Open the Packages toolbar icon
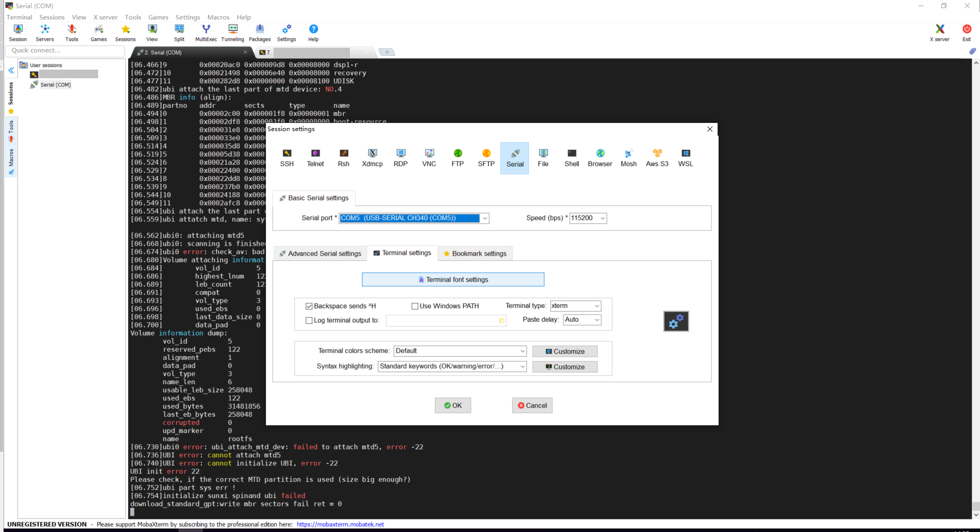The height and width of the screenshot is (532, 980). coord(259,33)
